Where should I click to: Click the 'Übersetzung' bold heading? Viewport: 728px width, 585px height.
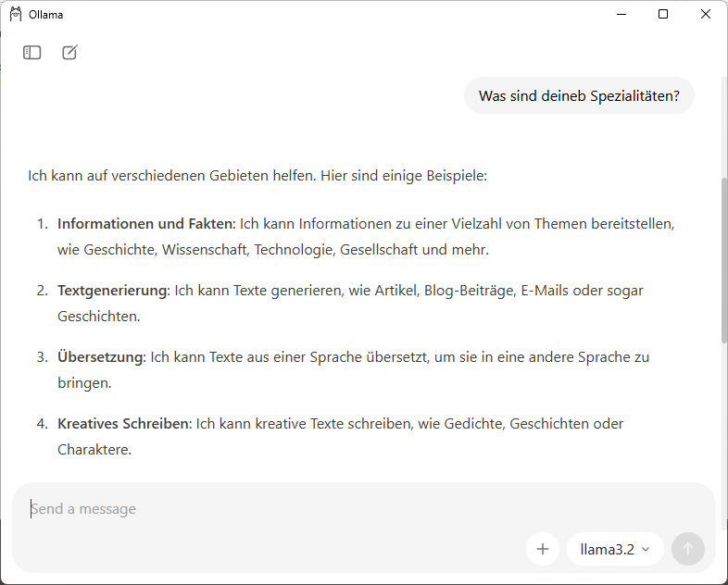100,357
